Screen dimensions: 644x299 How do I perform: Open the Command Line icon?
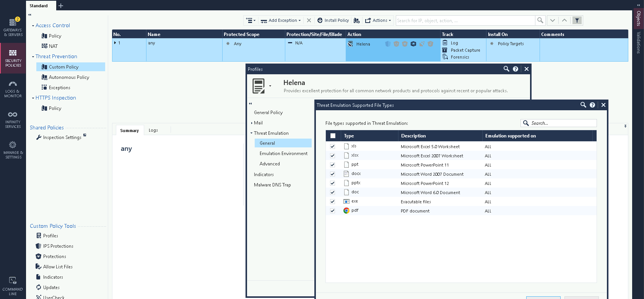tap(13, 286)
